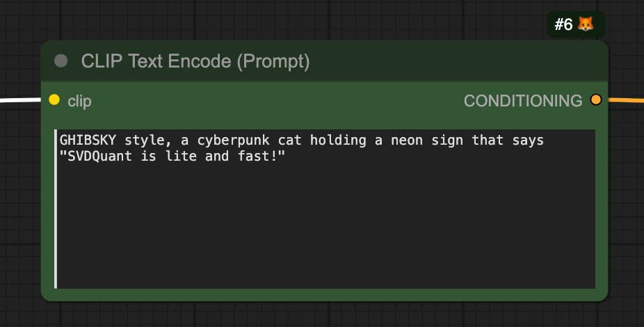Focus the empty area of the prompt text box

325,226
